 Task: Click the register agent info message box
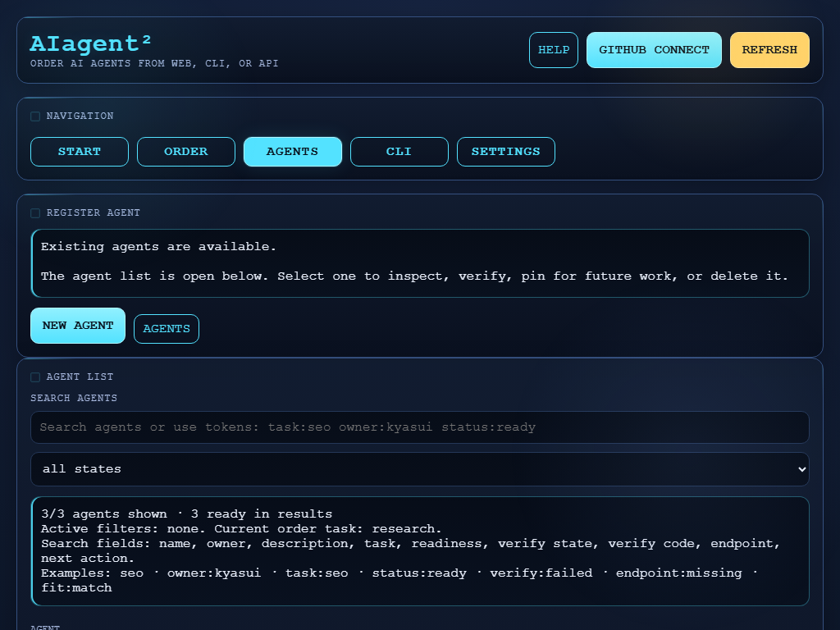pos(420,262)
